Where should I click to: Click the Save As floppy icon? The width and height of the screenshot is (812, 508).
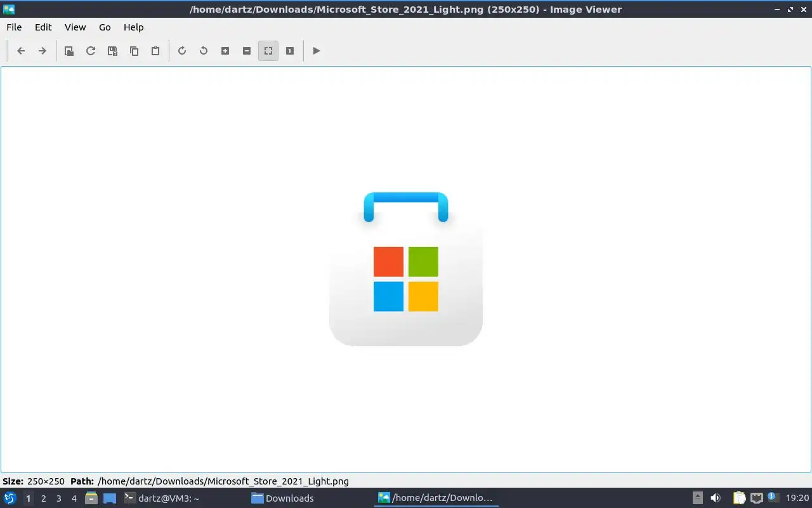click(112, 51)
